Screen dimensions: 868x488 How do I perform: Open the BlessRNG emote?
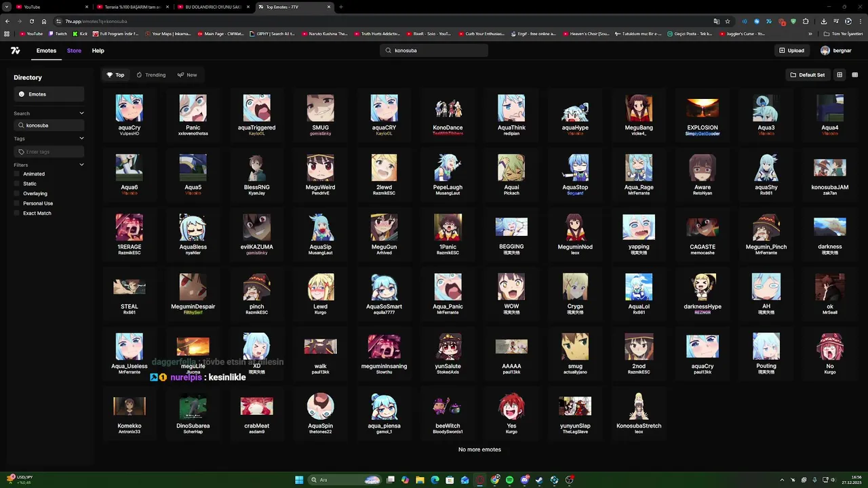[x=256, y=175]
